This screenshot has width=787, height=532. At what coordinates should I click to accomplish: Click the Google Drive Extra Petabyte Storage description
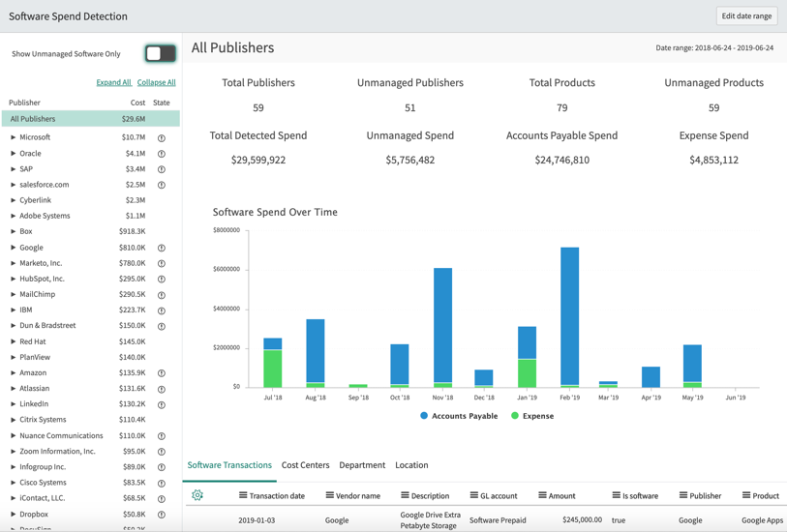pyautogui.click(x=430, y=520)
